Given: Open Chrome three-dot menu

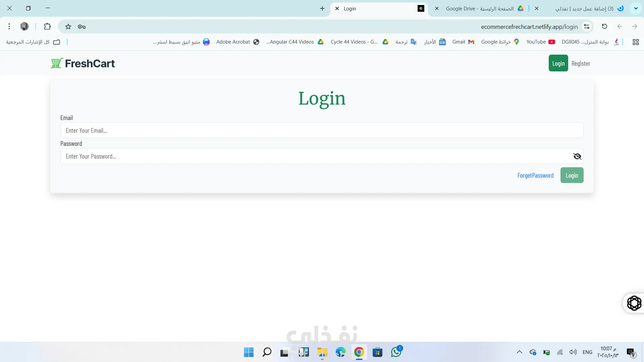Looking at the screenshot, I should click(x=9, y=26).
